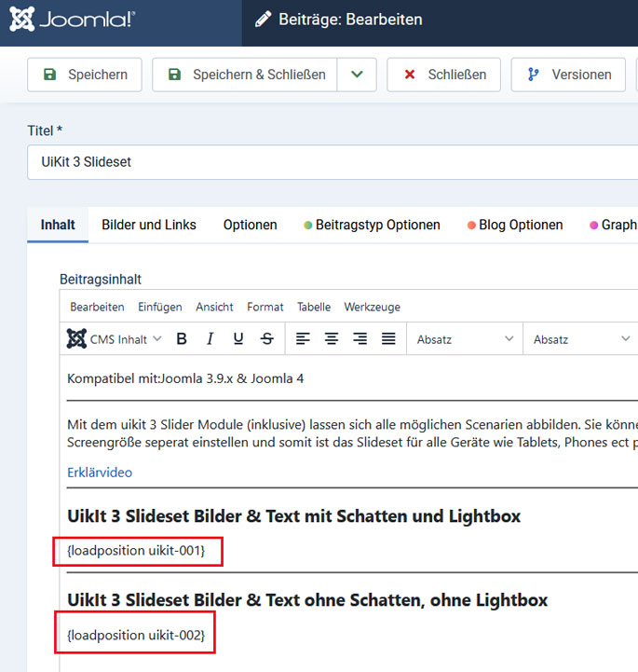638x672 pixels.
Task: Toggle underline formatting
Action: point(238,339)
